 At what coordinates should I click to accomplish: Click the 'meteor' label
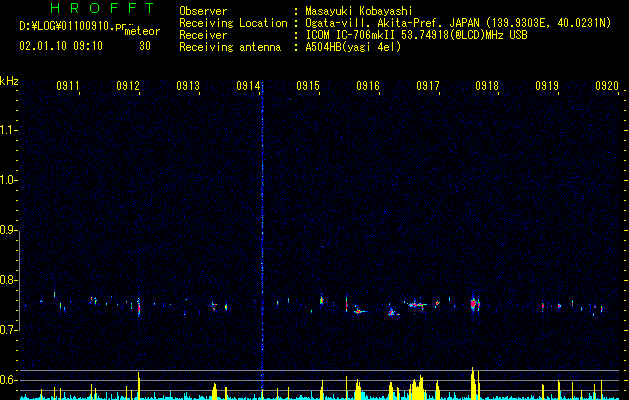142,31
